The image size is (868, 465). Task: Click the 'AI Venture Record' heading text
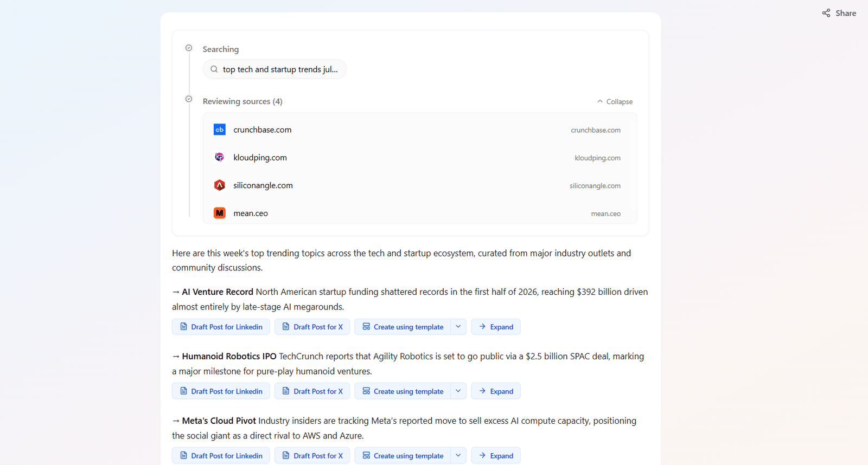218,292
